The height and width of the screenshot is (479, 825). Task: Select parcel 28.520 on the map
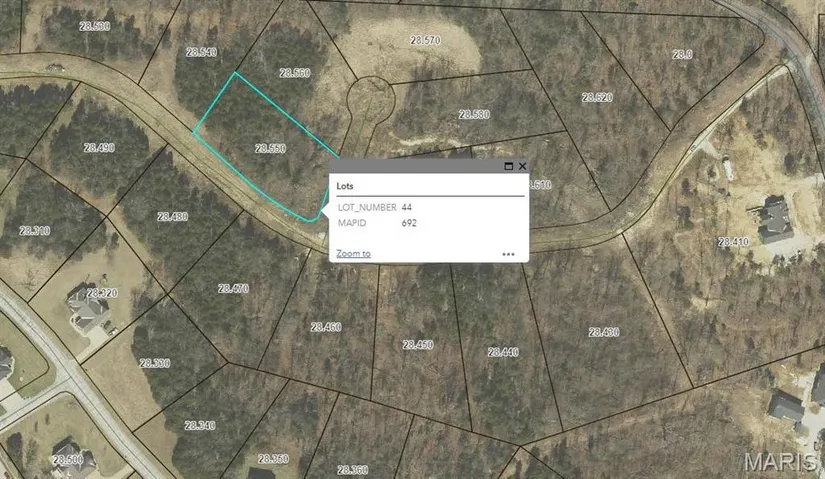click(x=597, y=97)
